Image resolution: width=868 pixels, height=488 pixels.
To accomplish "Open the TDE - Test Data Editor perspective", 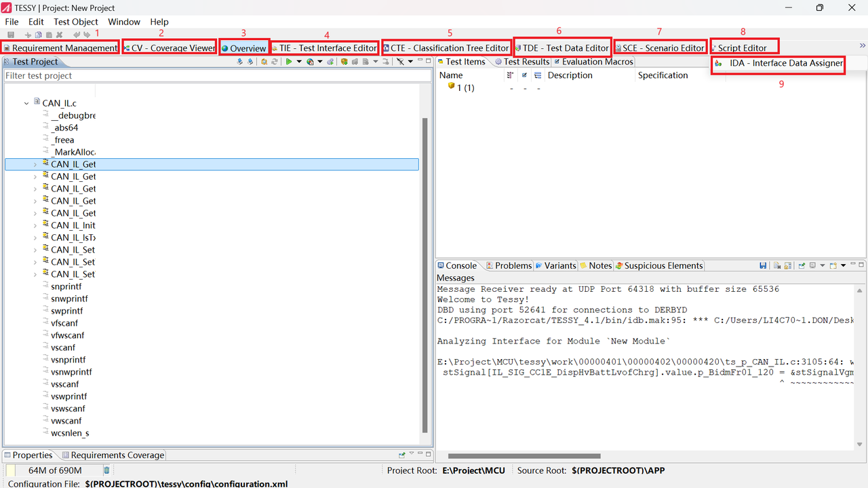I will (562, 48).
